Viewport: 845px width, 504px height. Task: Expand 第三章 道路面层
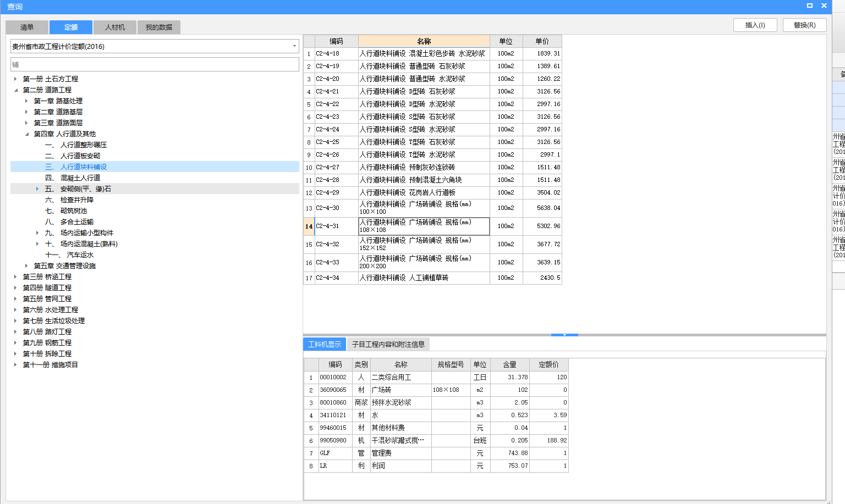point(26,123)
